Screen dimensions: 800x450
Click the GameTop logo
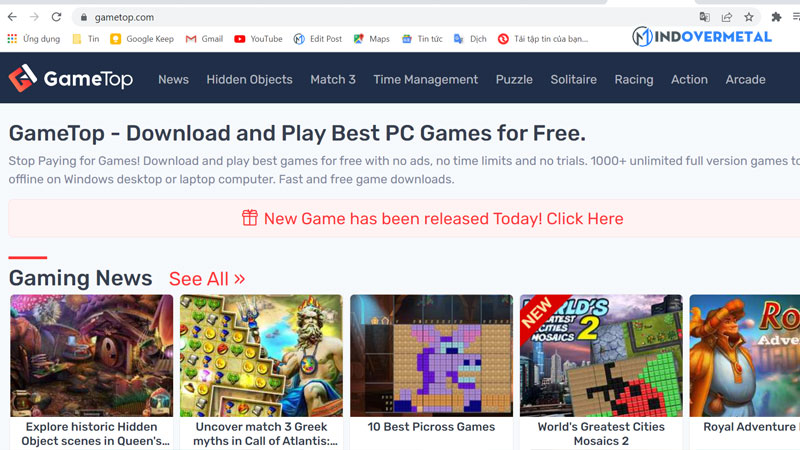[x=71, y=79]
